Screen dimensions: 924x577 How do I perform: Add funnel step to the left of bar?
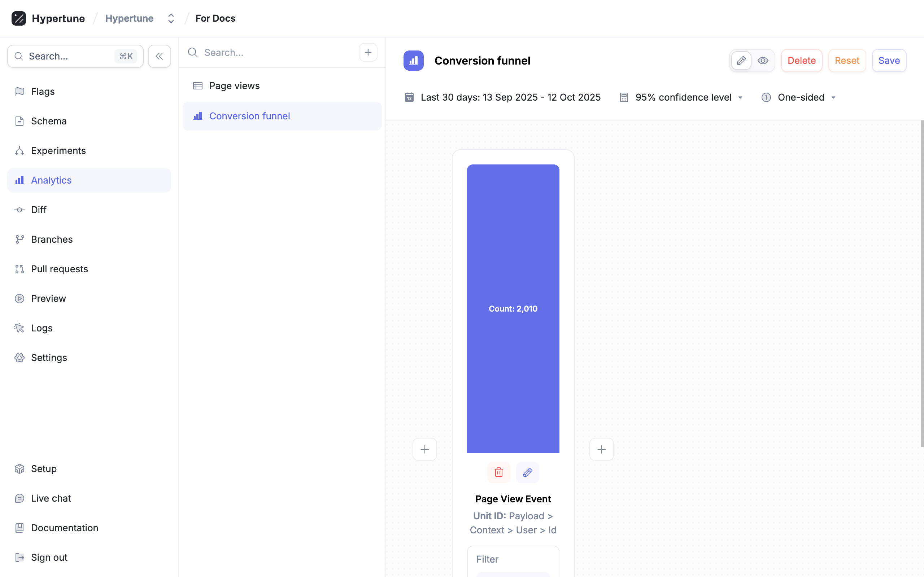[x=424, y=449]
